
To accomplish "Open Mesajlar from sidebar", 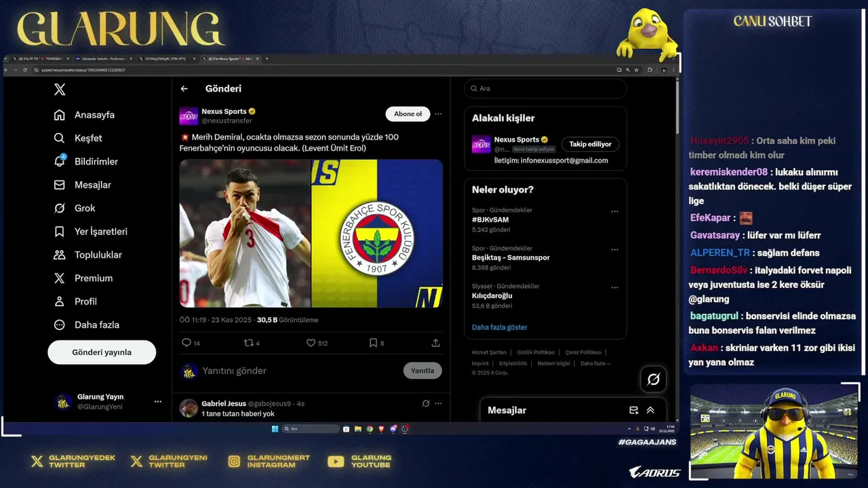I will click(x=82, y=185).
